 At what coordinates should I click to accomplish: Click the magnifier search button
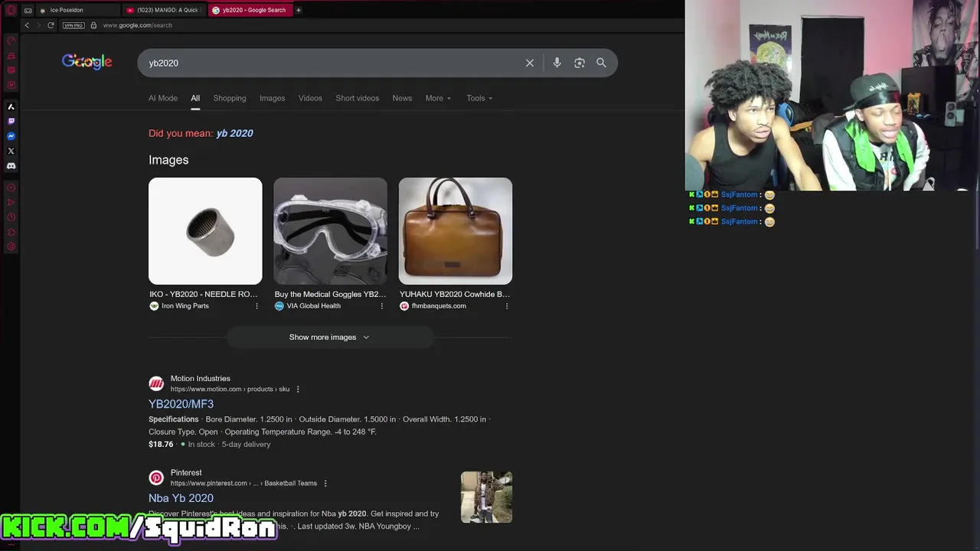tap(601, 63)
